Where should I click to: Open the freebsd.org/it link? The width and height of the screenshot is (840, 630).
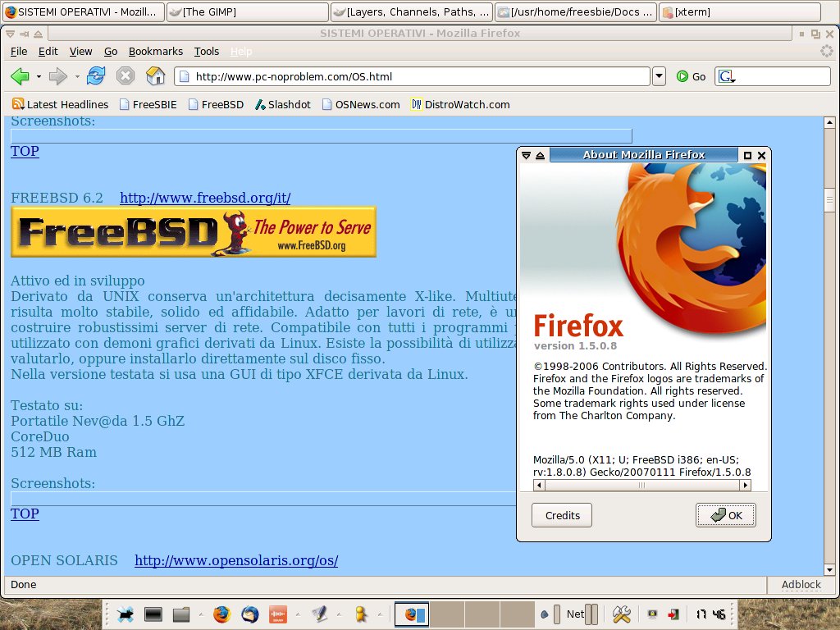point(205,198)
